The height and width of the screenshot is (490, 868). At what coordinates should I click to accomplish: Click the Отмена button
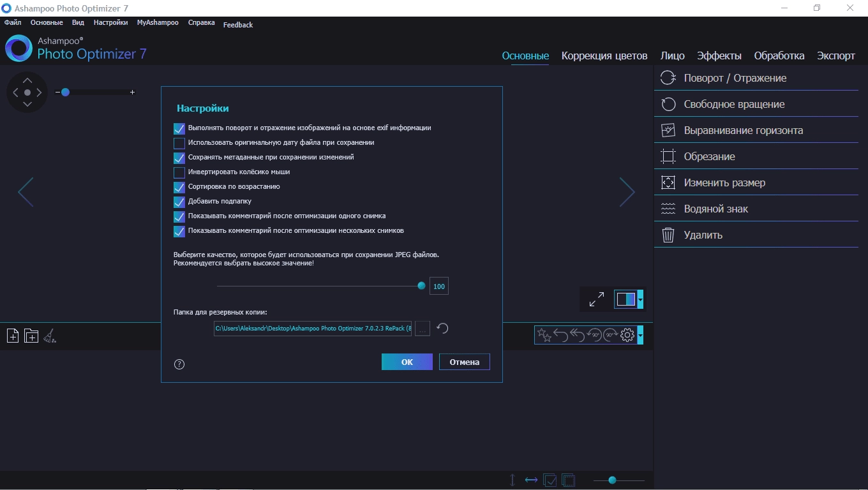pos(465,362)
